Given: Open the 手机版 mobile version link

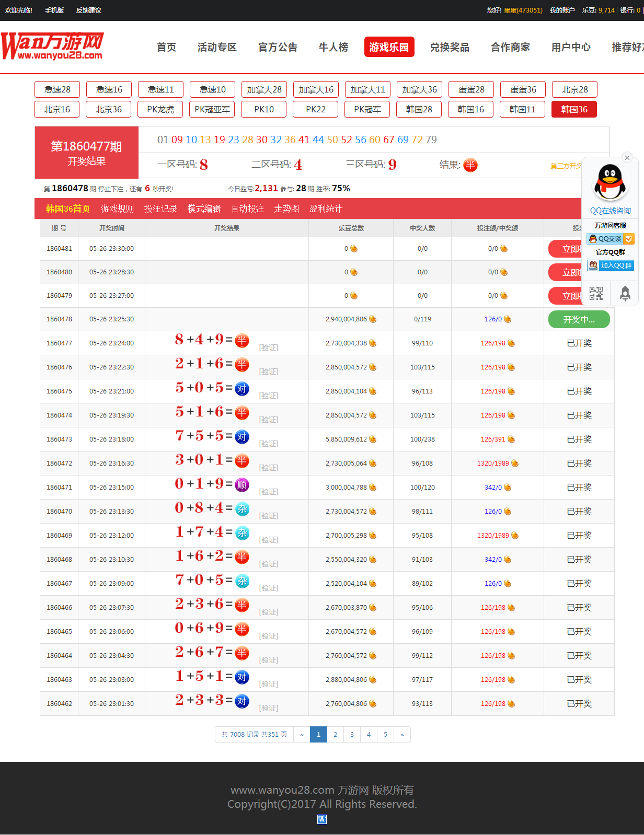Looking at the screenshot, I should coord(54,10).
